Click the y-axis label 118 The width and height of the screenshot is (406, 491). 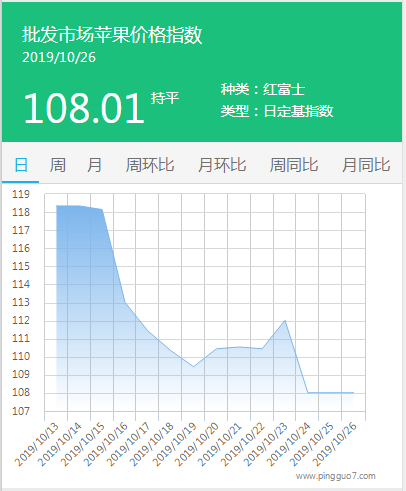pos(21,212)
